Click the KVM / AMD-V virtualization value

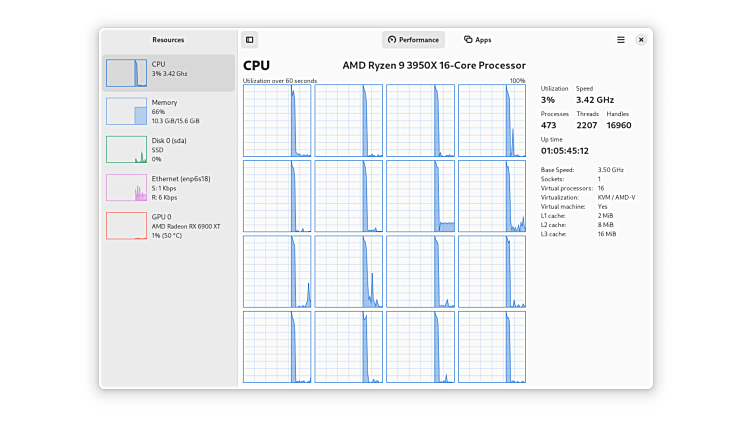coord(616,197)
